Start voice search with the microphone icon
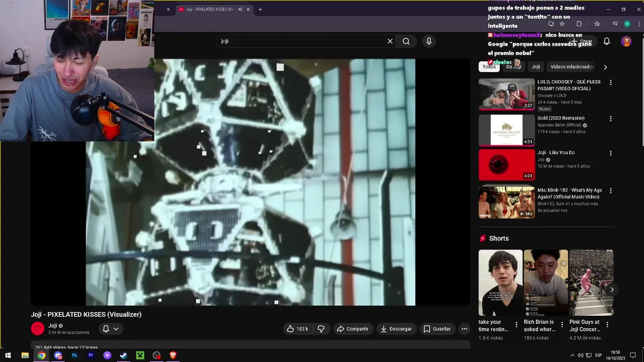644x362 pixels. tap(429, 41)
